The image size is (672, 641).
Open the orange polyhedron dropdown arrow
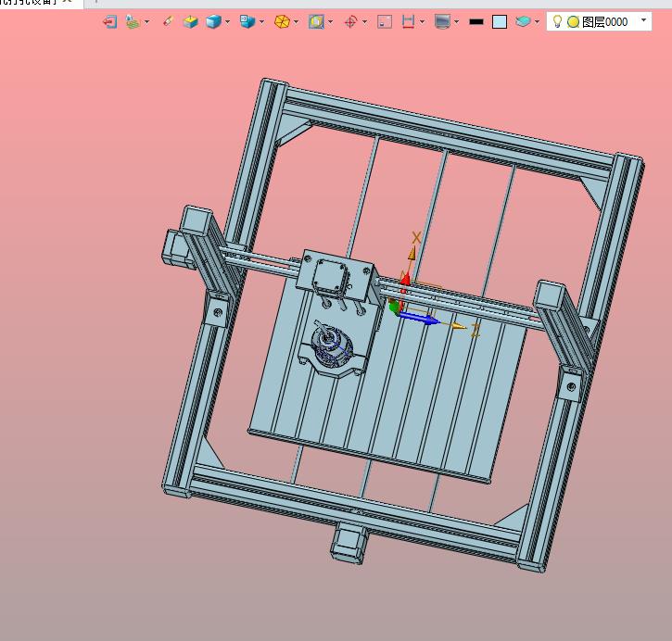tap(296, 22)
